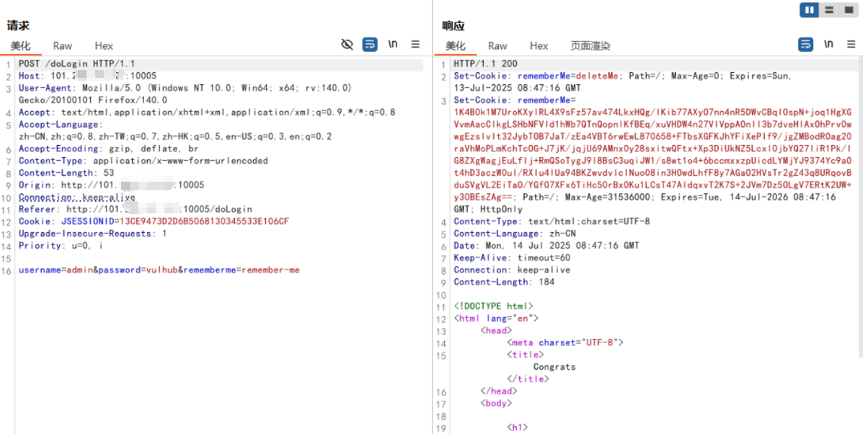Viewport: 868px width, 439px height.
Task: Toggle \n non-printable characters in request panel
Action: [x=393, y=45]
